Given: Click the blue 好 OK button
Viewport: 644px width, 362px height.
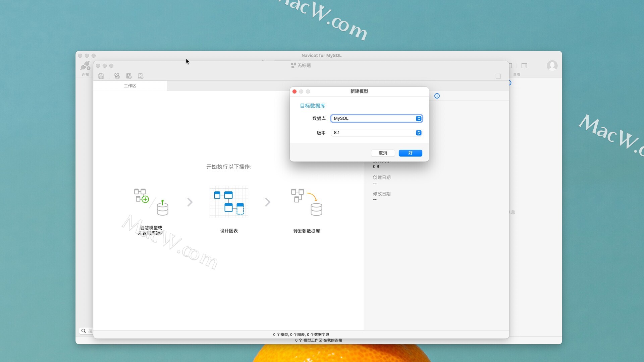Looking at the screenshot, I should click(x=410, y=153).
